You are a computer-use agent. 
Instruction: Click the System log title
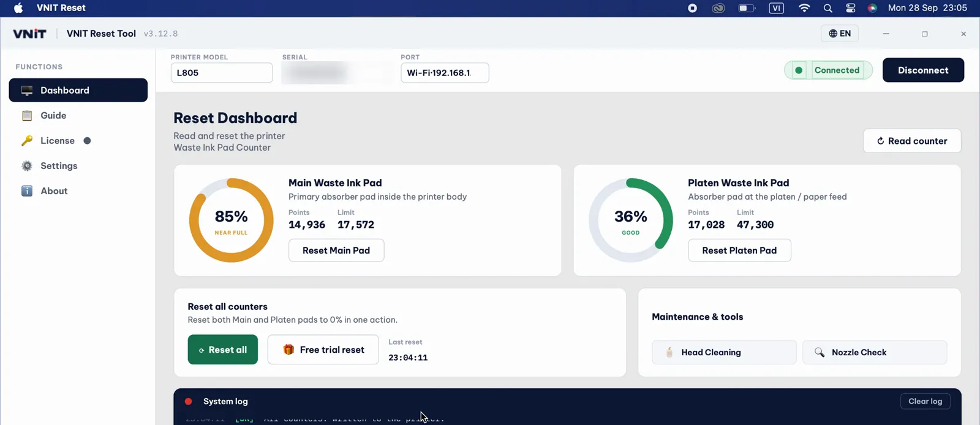point(225,402)
